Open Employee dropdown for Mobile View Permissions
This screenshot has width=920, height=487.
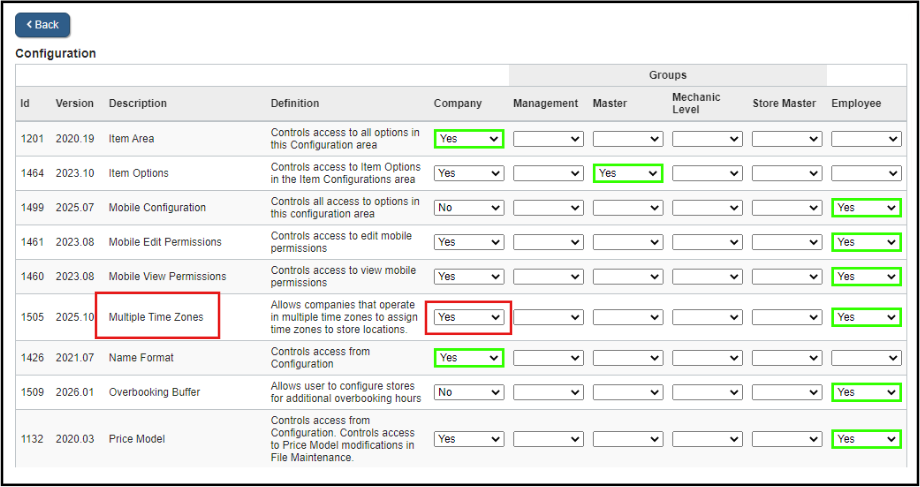coord(866,276)
